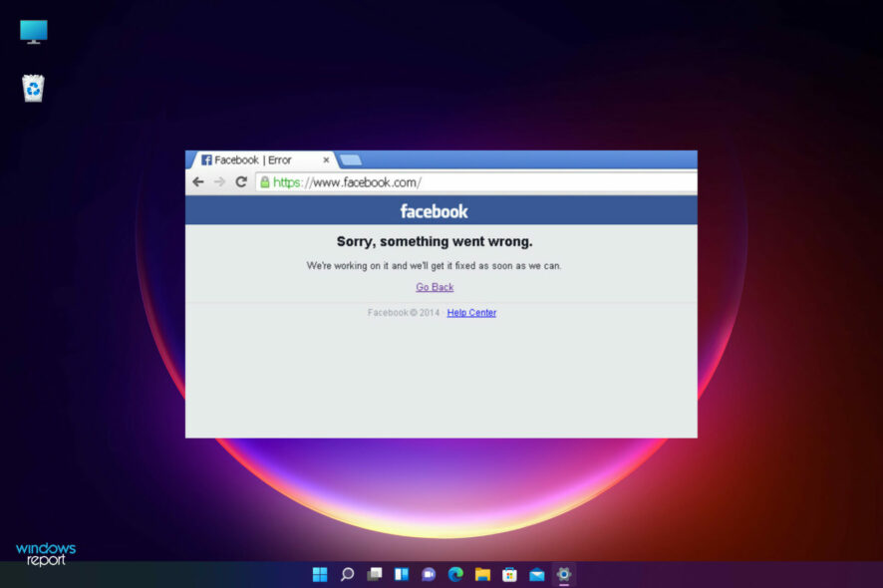The width and height of the screenshot is (883, 588).
Task: Click the browser forward arrow
Action: pyautogui.click(x=219, y=181)
